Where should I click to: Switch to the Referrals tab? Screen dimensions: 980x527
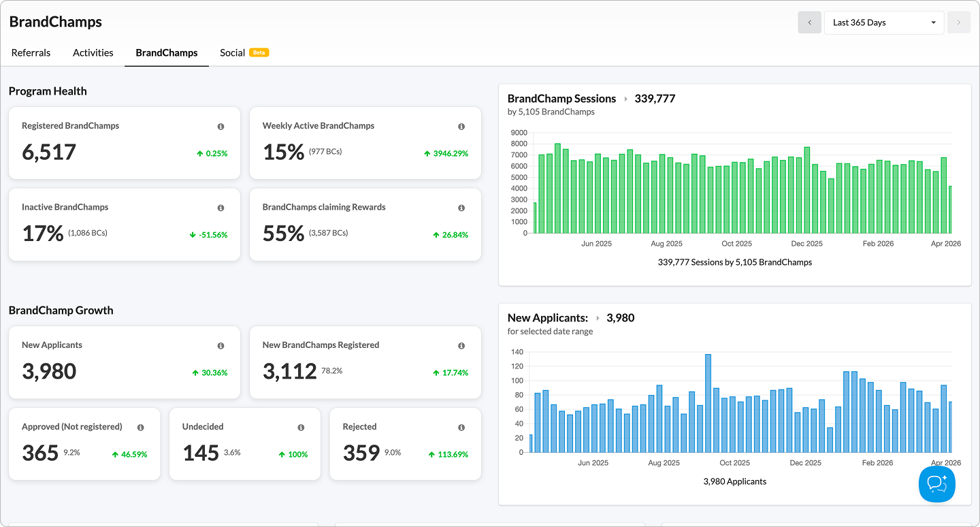click(x=31, y=52)
